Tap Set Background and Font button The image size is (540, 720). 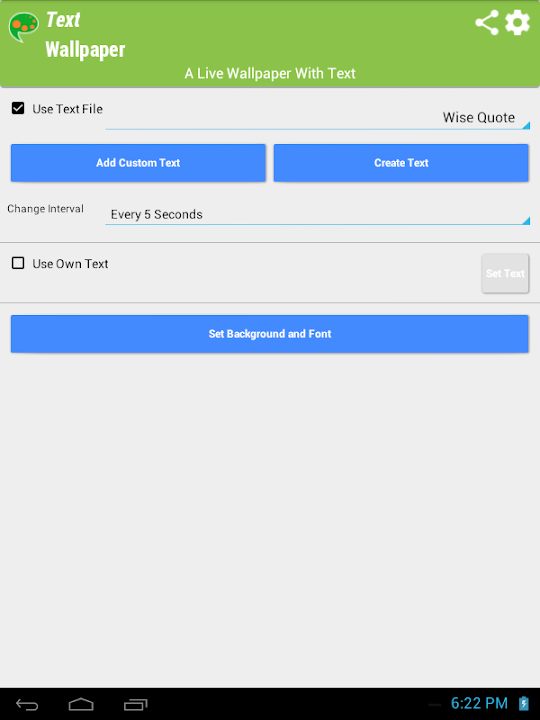tap(270, 334)
